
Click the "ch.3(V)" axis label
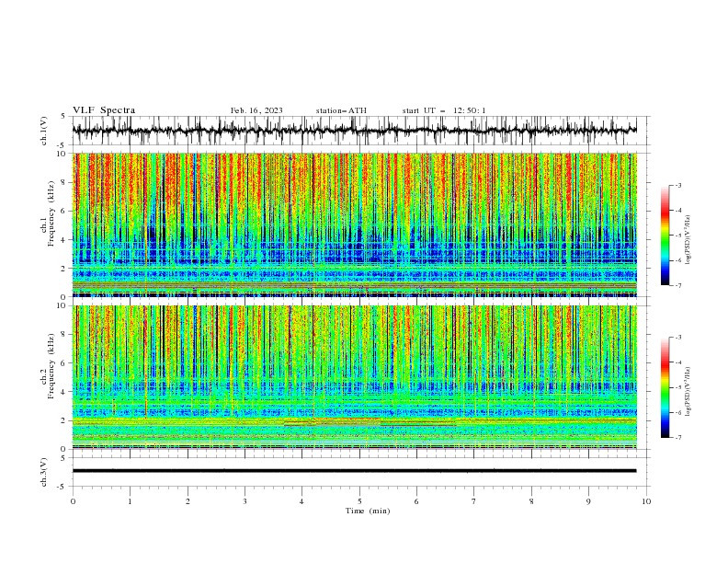[44, 472]
